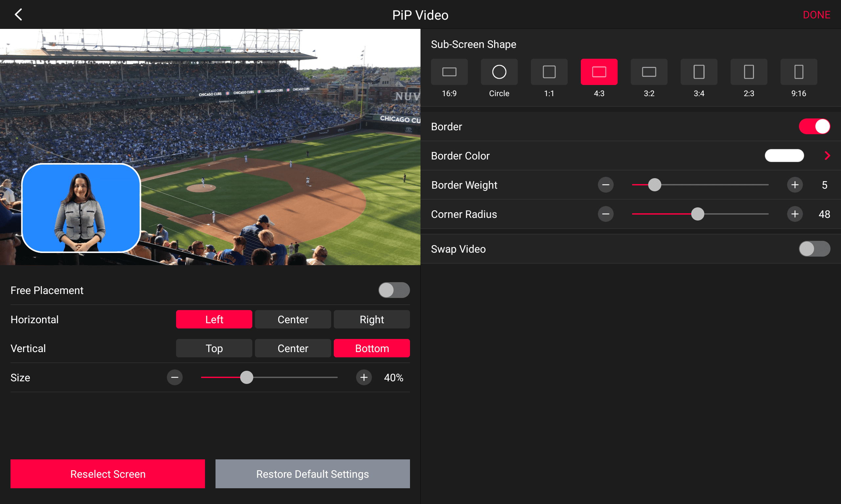This screenshot has height=504, width=841.
Task: Expand the Border Color options
Action: click(827, 156)
